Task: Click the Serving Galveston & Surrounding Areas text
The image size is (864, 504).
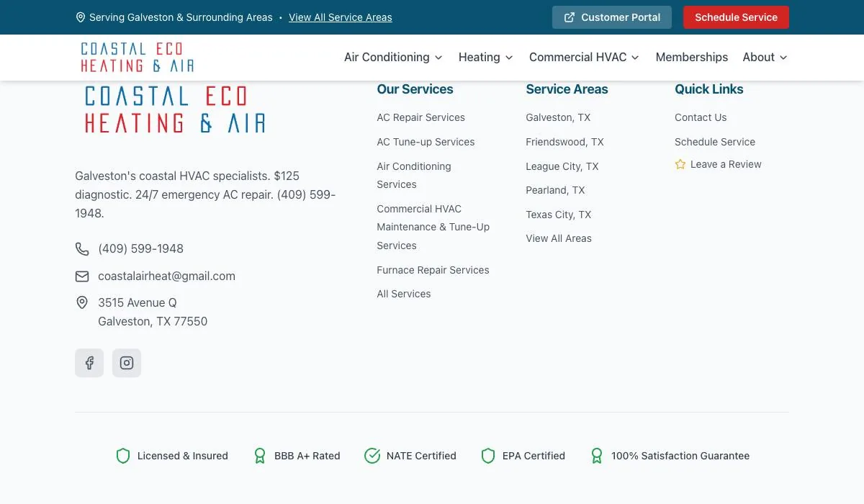Action: (181, 17)
